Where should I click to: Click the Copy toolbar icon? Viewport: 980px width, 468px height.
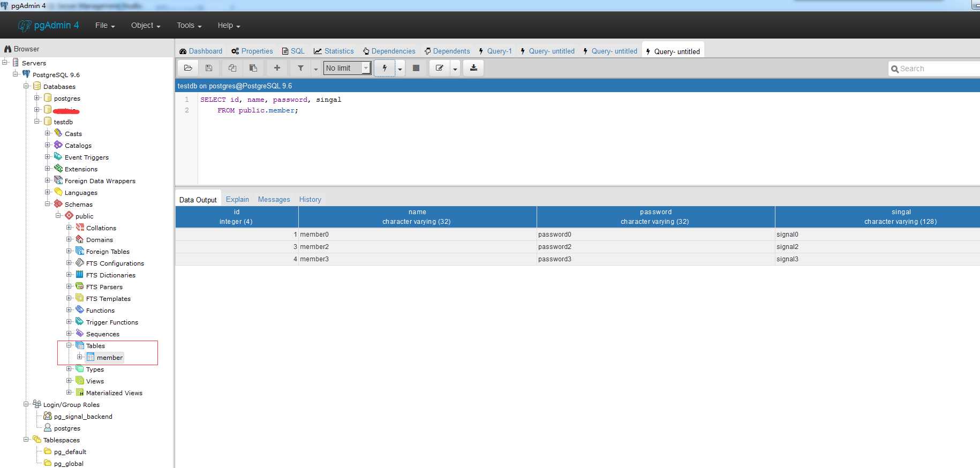[x=232, y=68]
